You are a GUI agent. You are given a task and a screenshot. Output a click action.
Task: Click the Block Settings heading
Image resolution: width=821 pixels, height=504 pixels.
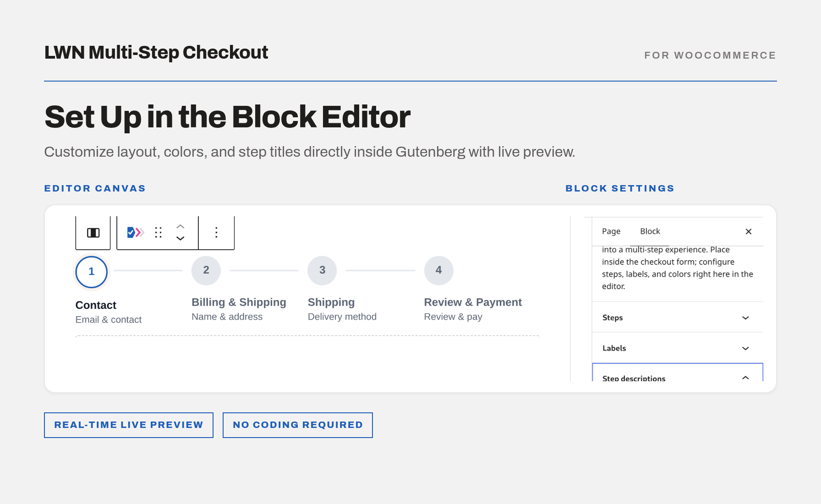click(x=620, y=188)
